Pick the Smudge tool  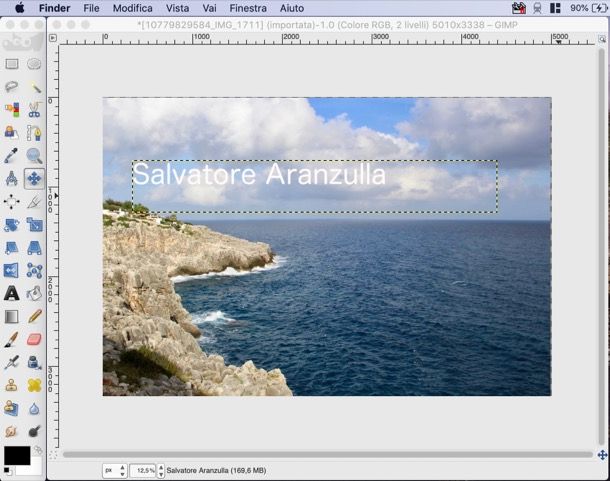(12, 431)
